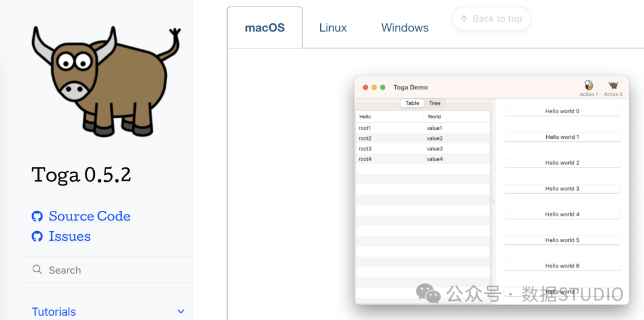The height and width of the screenshot is (320, 644).
Task: Select the root2 table row
Action: coord(423,138)
